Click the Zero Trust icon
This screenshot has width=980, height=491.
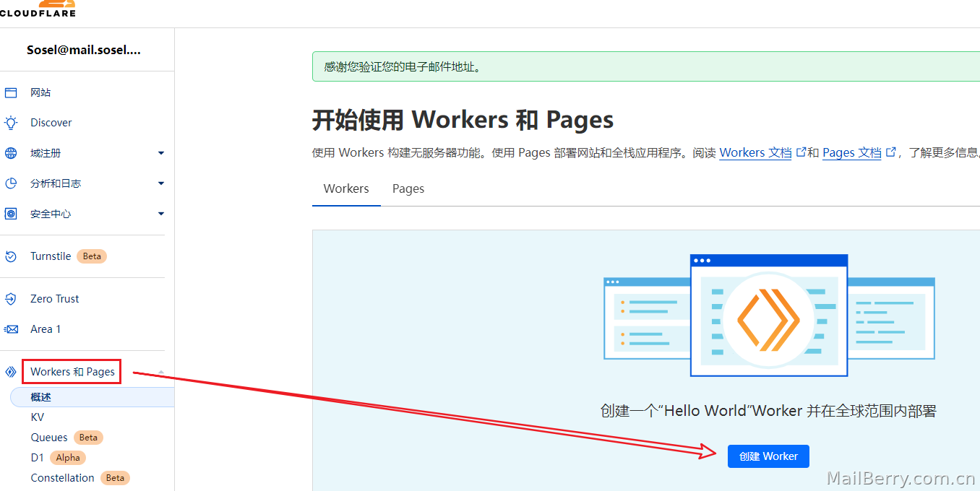(11, 299)
